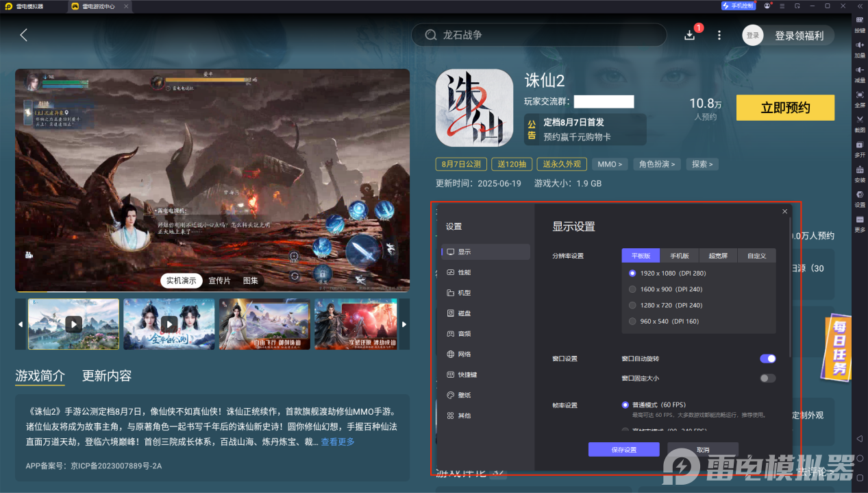Switch to the 宣传片 media tab
868x493 pixels.
point(220,280)
